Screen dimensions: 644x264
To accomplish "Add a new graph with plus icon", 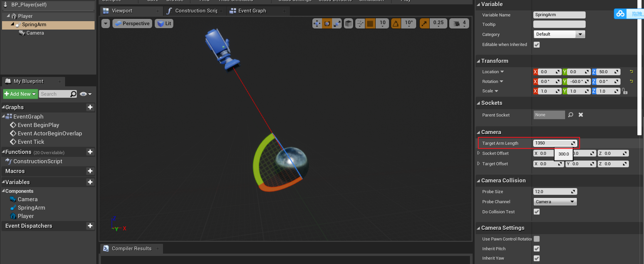I will pos(90,107).
